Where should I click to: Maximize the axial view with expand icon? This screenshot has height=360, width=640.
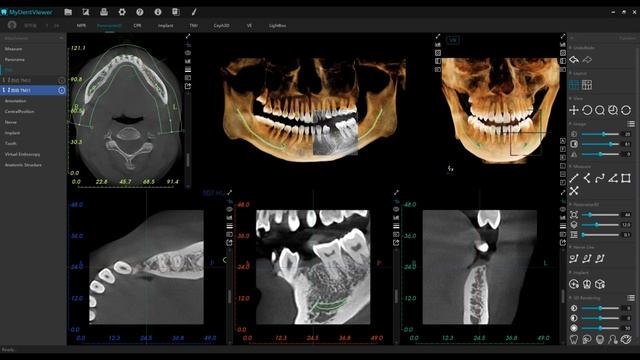(188, 36)
